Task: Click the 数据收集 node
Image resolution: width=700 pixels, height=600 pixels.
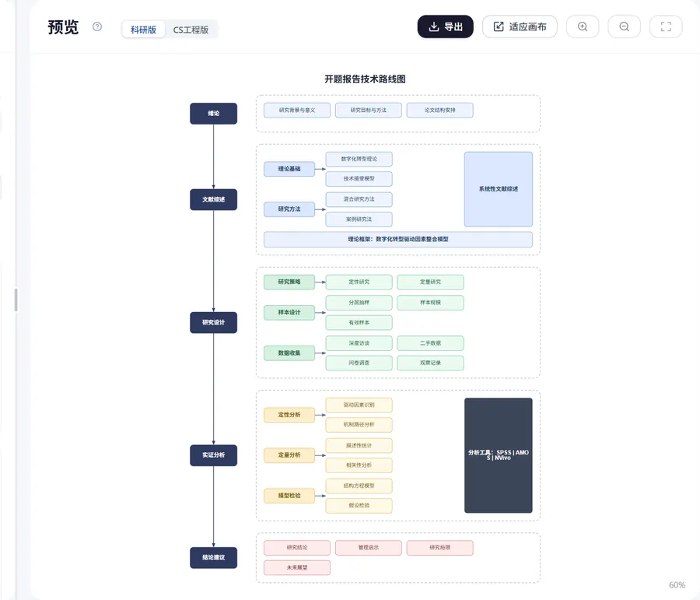Action: click(x=289, y=353)
